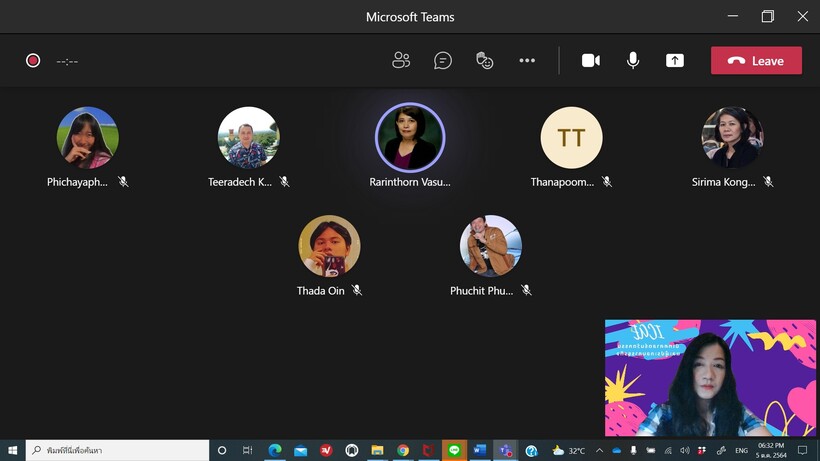The image size is (820, 461).
Task: Mute or unmute the microphone
Action: click(633, 61)
